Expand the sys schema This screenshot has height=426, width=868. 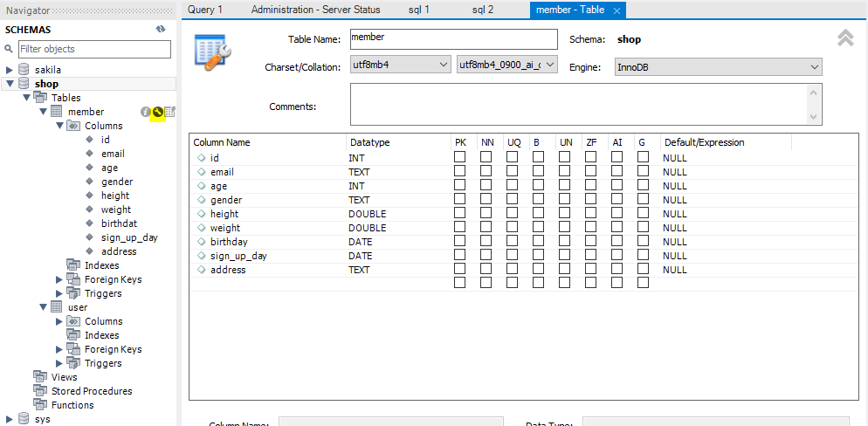point(10,419)
